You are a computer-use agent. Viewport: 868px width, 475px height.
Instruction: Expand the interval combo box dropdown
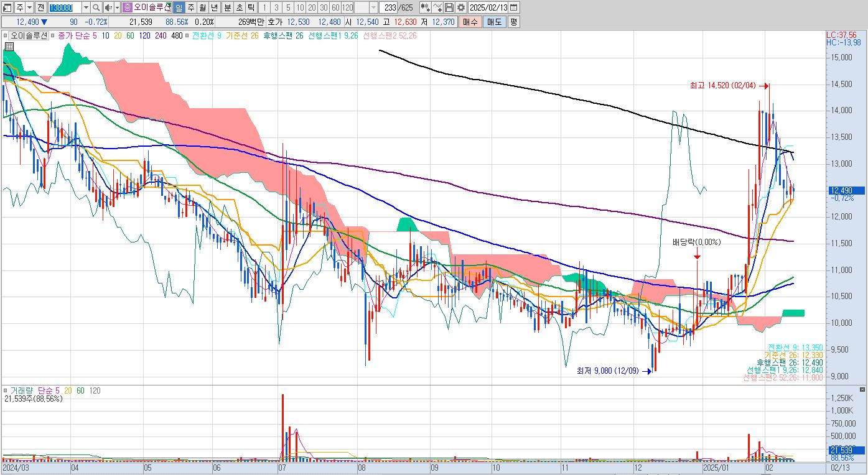point(373,7)
